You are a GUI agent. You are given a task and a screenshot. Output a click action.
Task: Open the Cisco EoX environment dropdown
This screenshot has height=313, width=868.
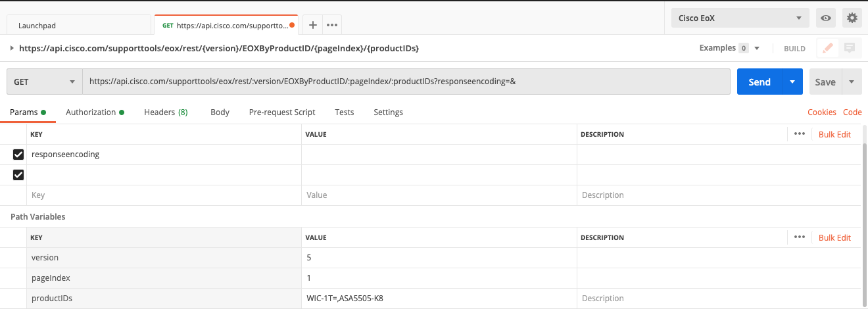click(x=740, y=18)
